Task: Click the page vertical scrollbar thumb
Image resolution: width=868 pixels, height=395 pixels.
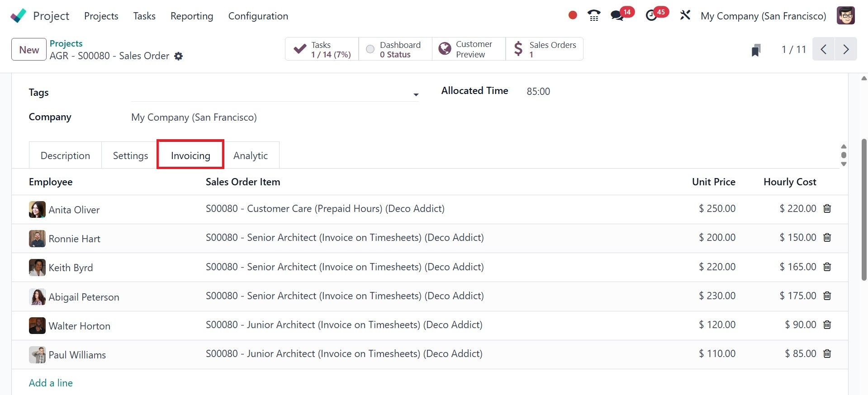Action: click(864, 208)
